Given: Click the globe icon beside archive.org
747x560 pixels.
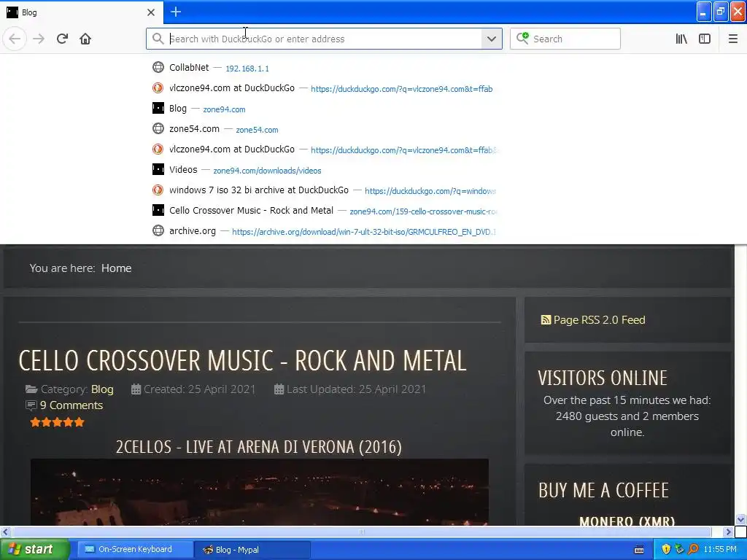Looking at the screenshot, I should click(x=158, y=230).
